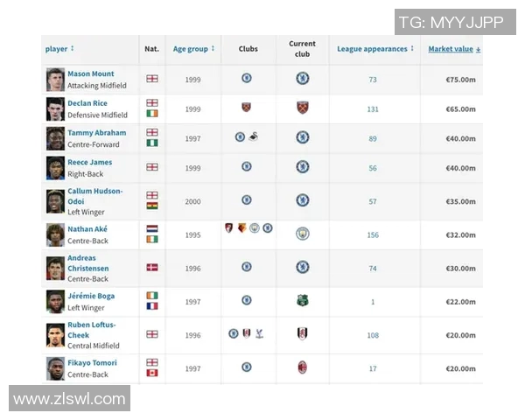
Task: Click Reece James's player photo thumbnail
Action: pos(56,168)
